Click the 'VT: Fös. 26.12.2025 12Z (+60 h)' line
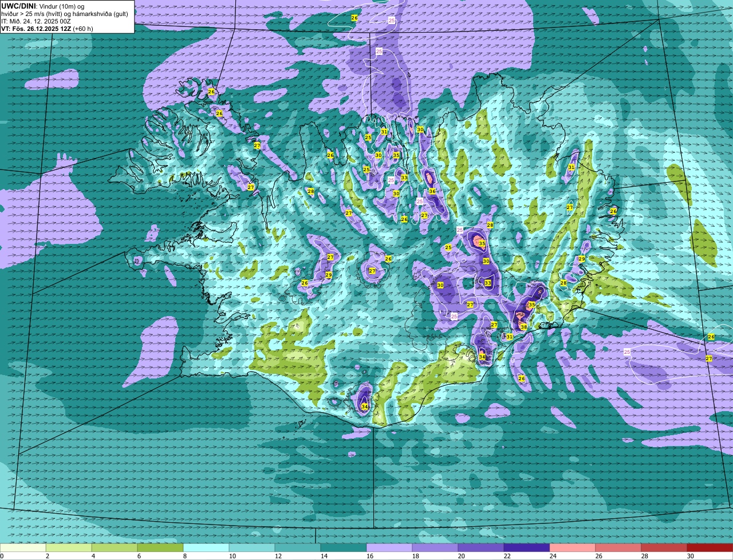Screen dimensions: 733x560 tap(47, 29)
